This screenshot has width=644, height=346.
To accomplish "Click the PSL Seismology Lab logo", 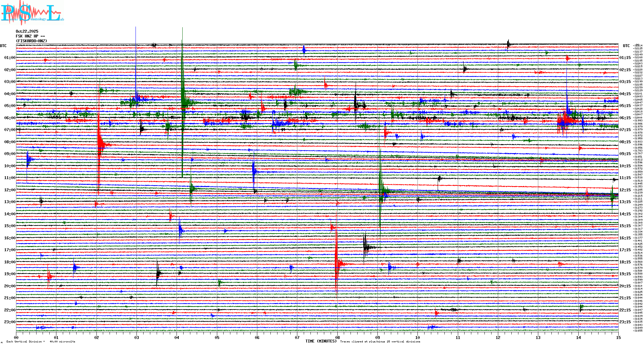I will (32, 13).
